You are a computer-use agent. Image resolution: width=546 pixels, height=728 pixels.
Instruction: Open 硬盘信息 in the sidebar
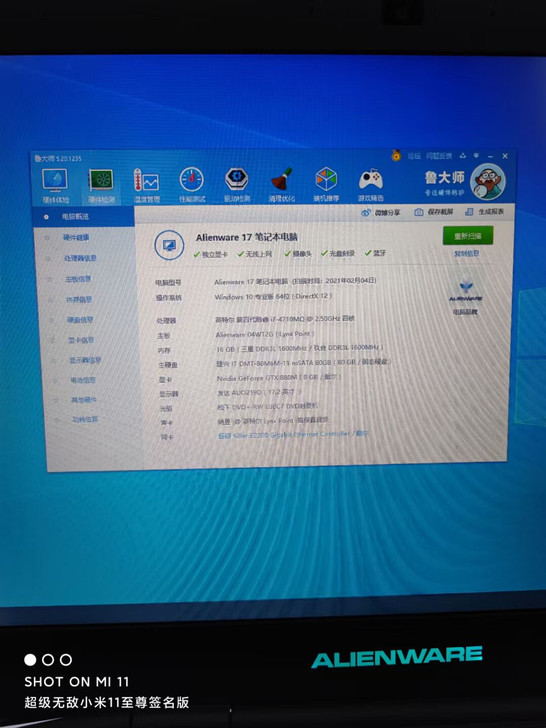click(80, 320)
